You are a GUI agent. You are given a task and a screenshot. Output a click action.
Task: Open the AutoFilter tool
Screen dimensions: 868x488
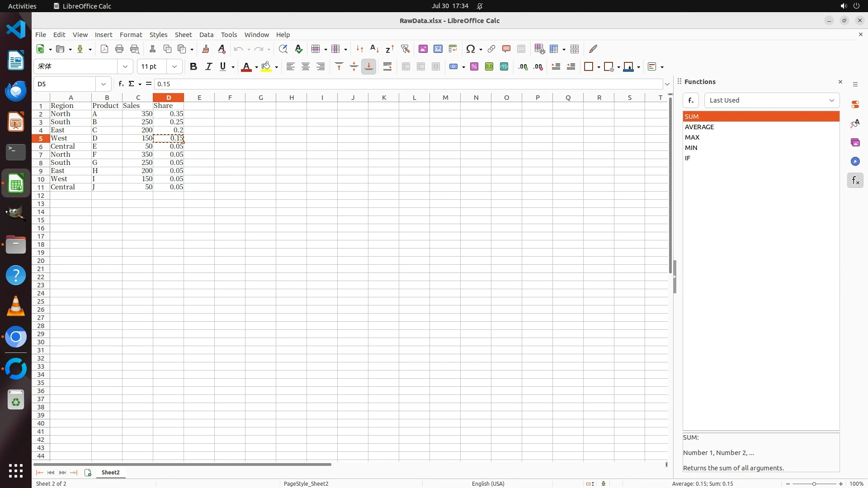(405, 49)
